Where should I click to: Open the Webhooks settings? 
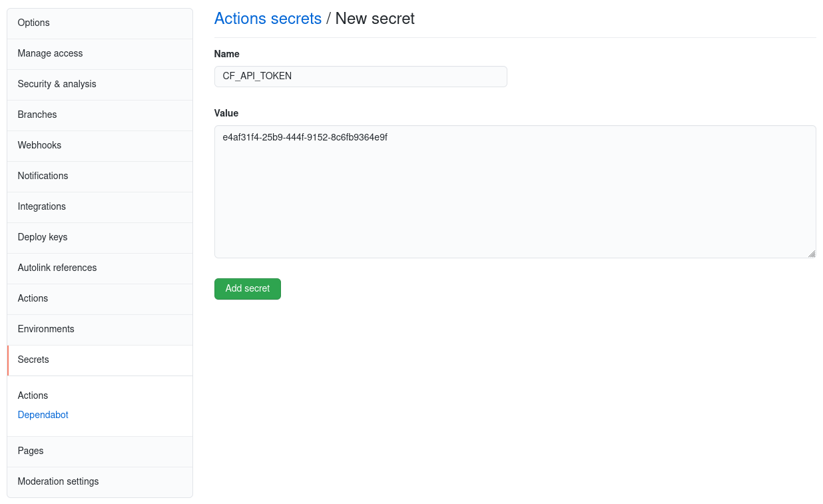click(39, 145)
